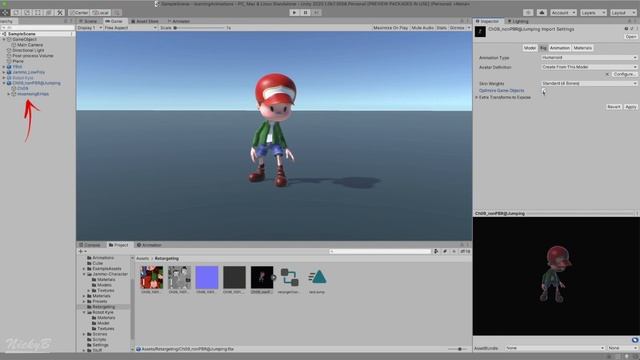
Task: Click the favorite star icon in Project
Action: tap(453, 251)
